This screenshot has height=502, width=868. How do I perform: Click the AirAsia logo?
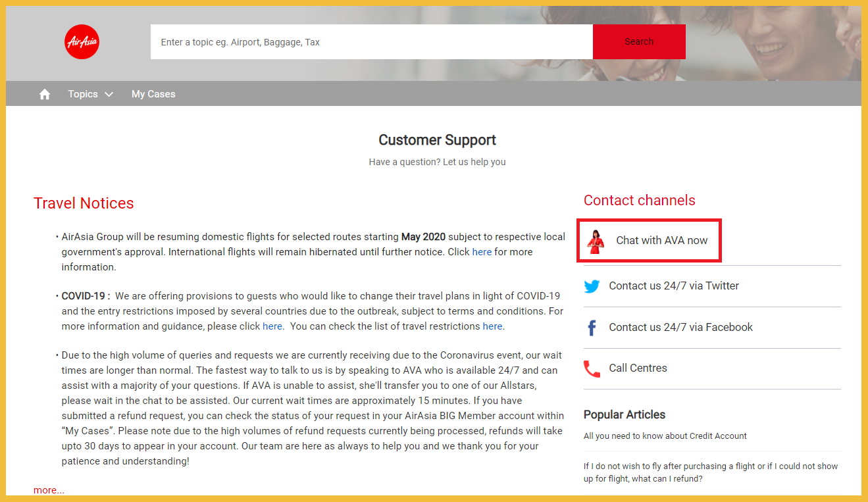(82, 42)
